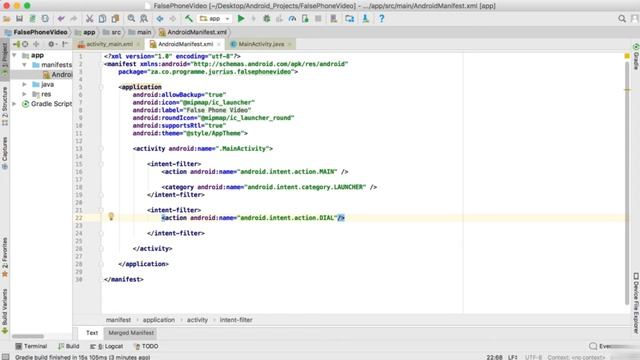Click the Stop square icon
This screenshot has height=360, width=640.
tap(318, 19)
